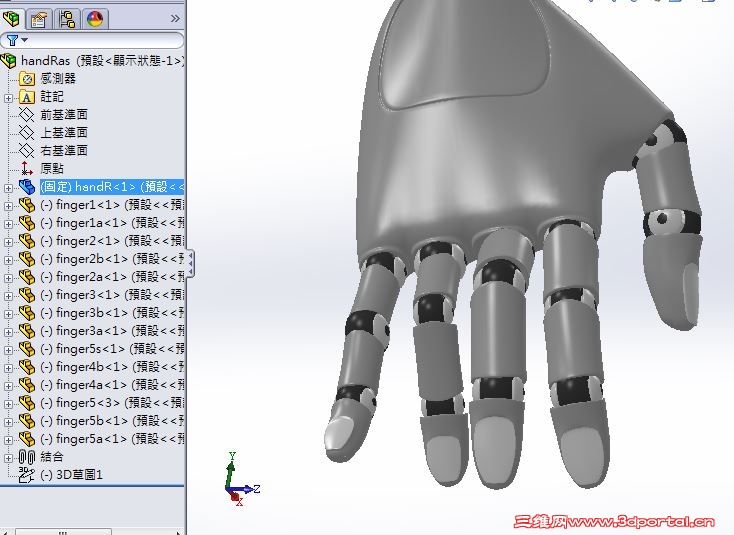This screenshot has width=734, height=535.
Task: Expand the finger4b<1> component
Action: coord(8,368)
